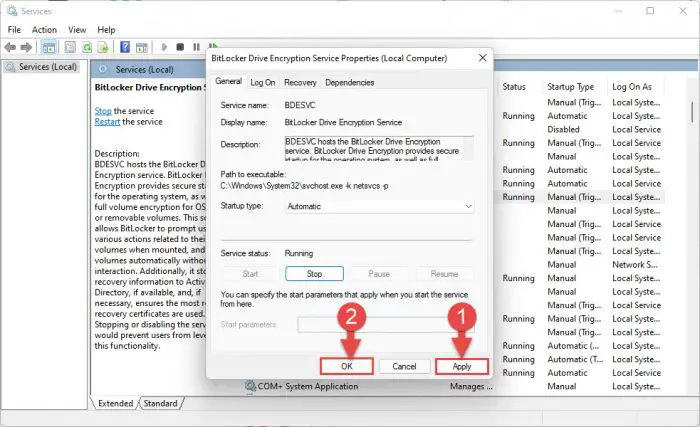Click the 'Automatic (T...' startup type cell

[575, 359]
